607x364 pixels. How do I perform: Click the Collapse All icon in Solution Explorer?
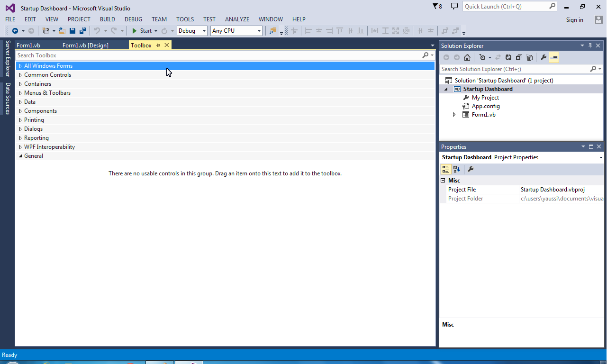point(519,57)
